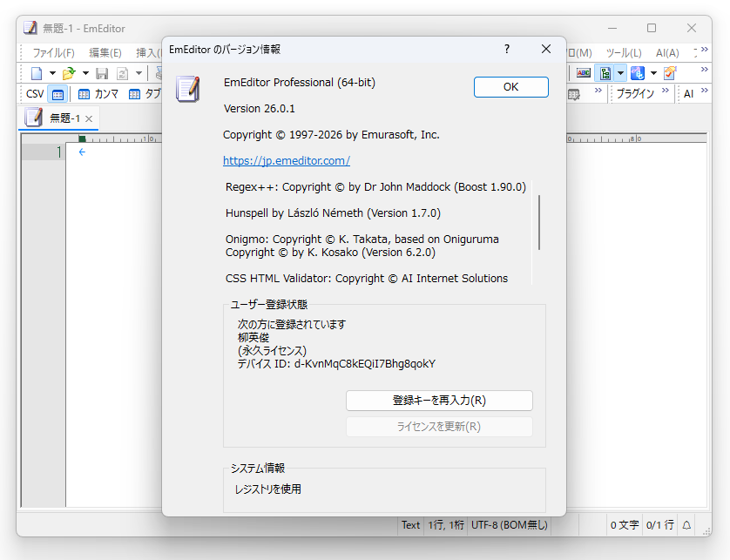730x560 pixels.
Task: Click the 登録キーを再入力(R) button
Action: 440,401
